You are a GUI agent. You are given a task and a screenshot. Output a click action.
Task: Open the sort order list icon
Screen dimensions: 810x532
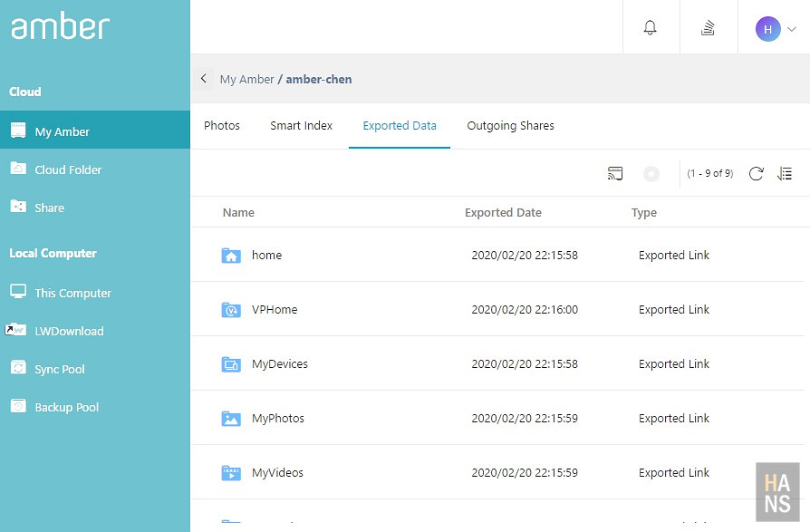[x=784, y=173]
